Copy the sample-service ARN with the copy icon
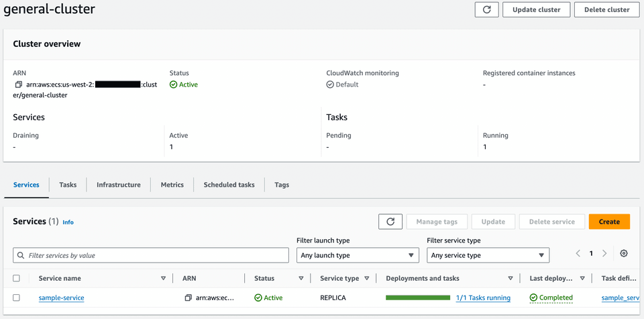The width and height of the screenshot is (644, 319). click(x=188, y=298)
